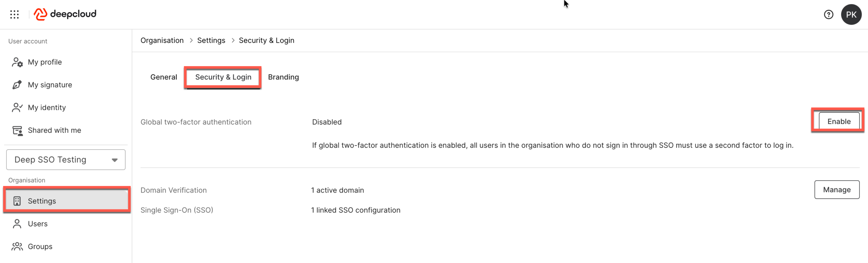
Task: Go to Settings in the breadcrumb
Action: click(x=211, y=41)
